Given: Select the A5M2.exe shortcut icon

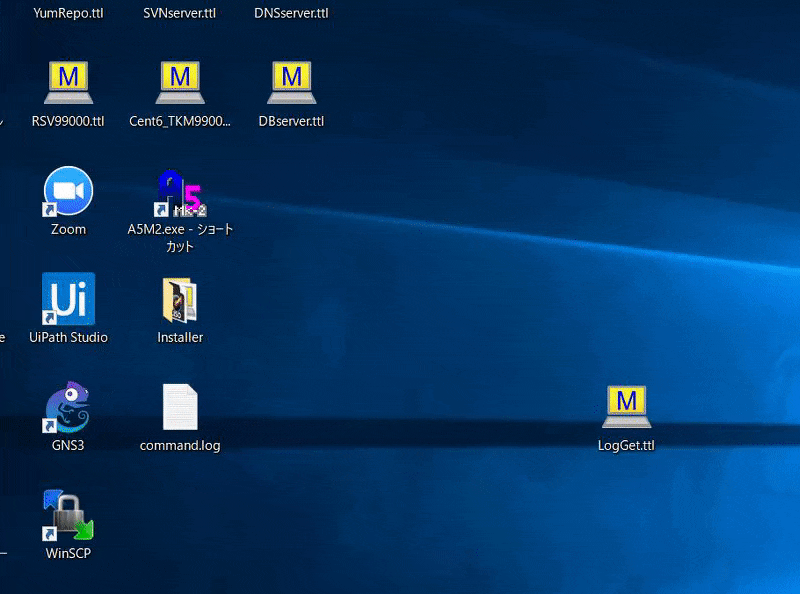Looking at the screenshot, I should click(180, 193).
